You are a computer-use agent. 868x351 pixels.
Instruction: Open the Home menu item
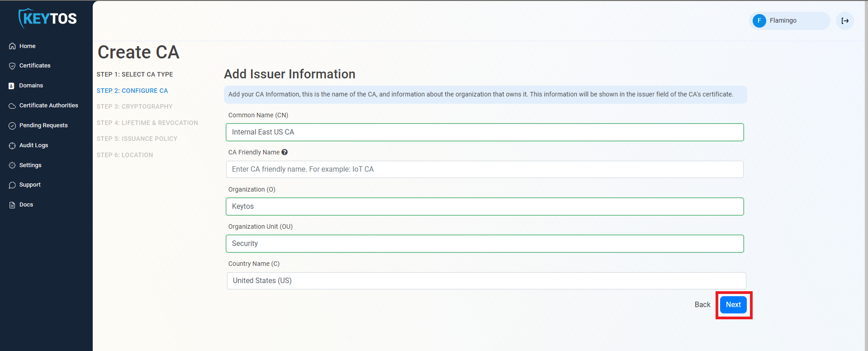(27, 46)
